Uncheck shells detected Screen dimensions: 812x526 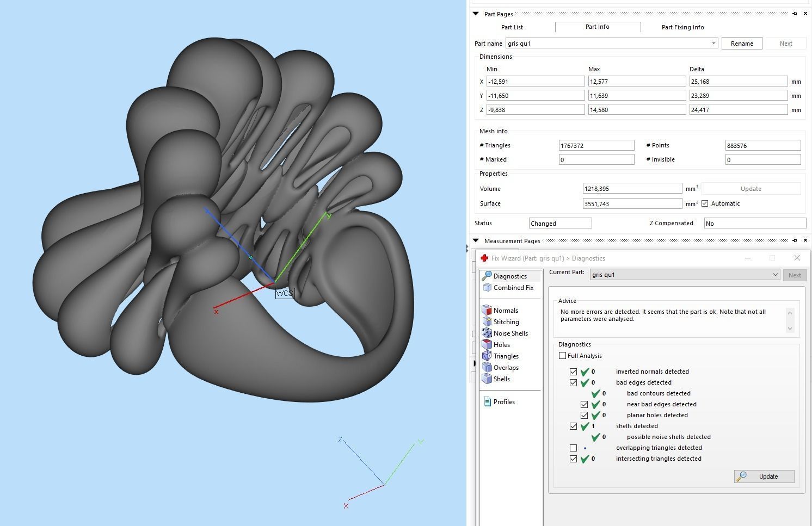pyautogui.click(x=573, y=426)
